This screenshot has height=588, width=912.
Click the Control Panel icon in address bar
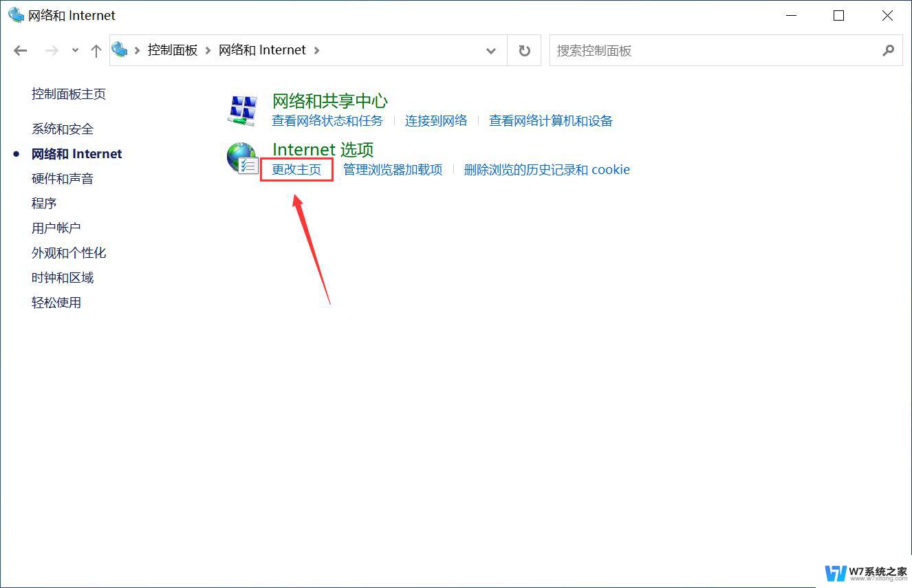(x=120, y=50)
